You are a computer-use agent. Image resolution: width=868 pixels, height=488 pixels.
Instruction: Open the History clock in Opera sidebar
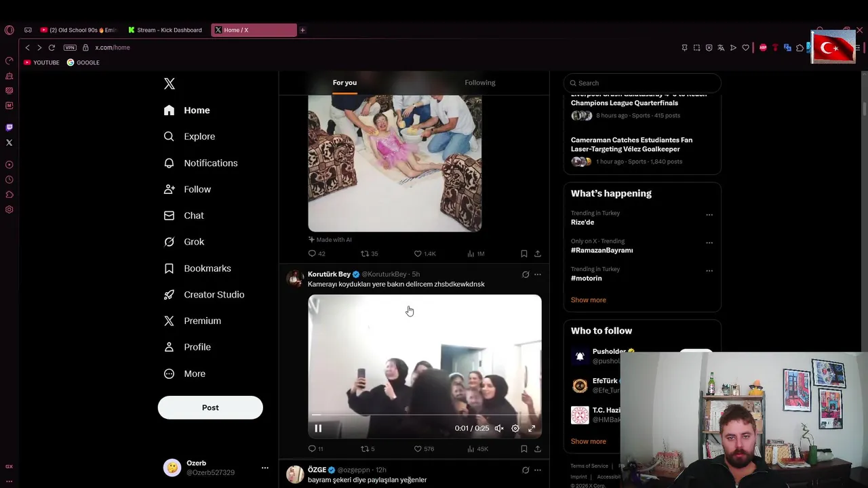9,180
